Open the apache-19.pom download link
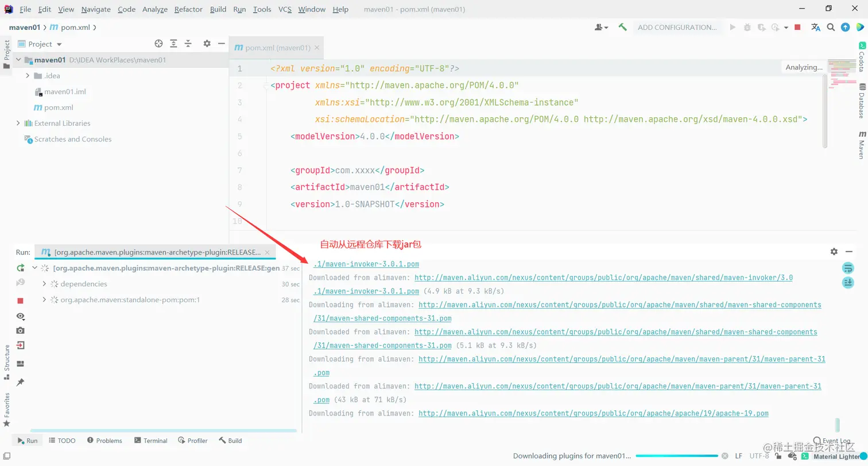Viewport: 868px width, 466px height. click(x=593, y=413)
